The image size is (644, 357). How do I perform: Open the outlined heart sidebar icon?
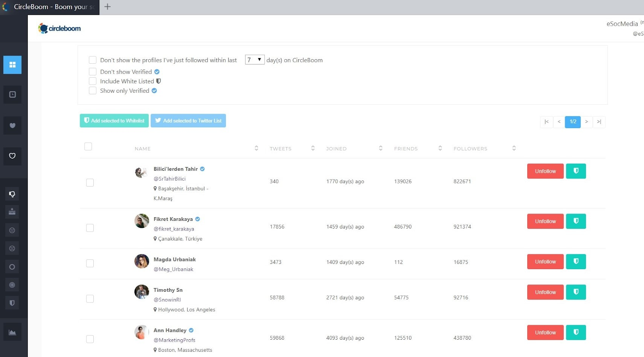point(12,156)
